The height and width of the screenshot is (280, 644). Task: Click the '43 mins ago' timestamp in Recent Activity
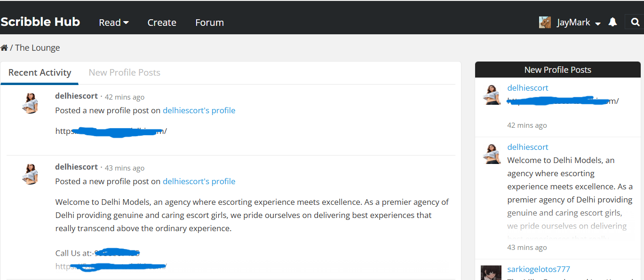[125, 168]
